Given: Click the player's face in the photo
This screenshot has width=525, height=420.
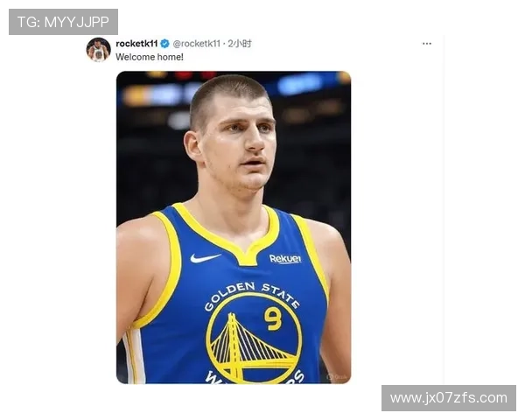Looking at the screenshot, I should (241, 141).
